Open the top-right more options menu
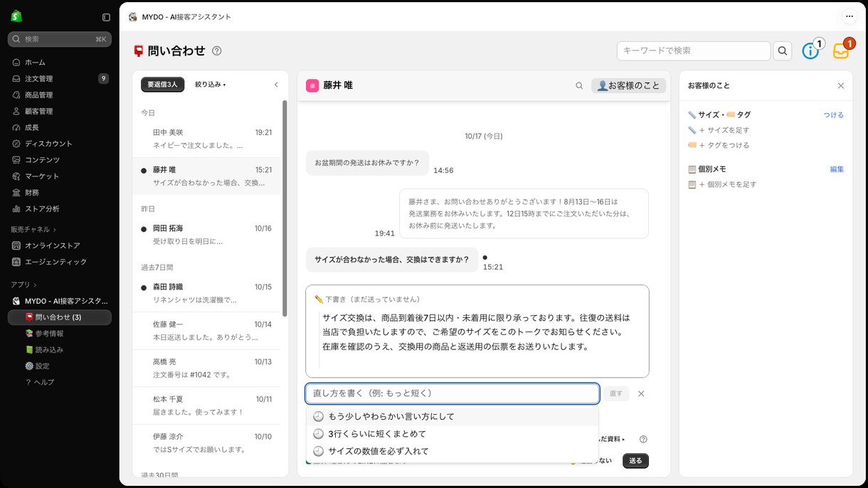Viewport: 868px width, 488px height. tap(849, 16)
